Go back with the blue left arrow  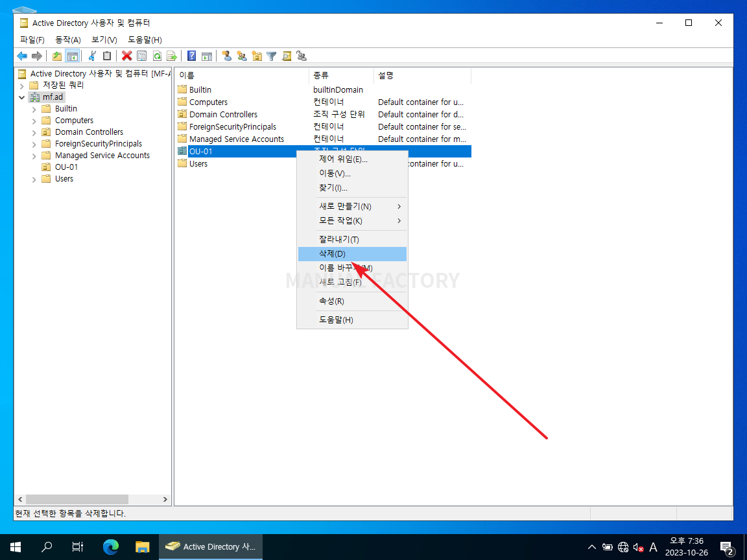[22, 56]
